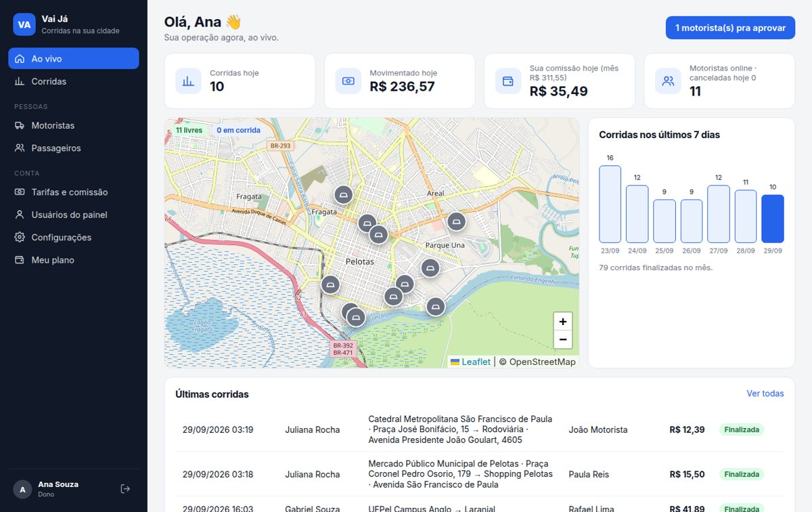Click Finalizada badge of R$ 12,39 ride
812x512 pixels.
point(742,429)
